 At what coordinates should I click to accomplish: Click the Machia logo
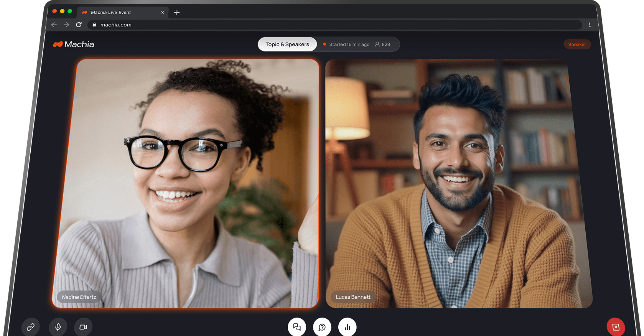coord(74,44)
